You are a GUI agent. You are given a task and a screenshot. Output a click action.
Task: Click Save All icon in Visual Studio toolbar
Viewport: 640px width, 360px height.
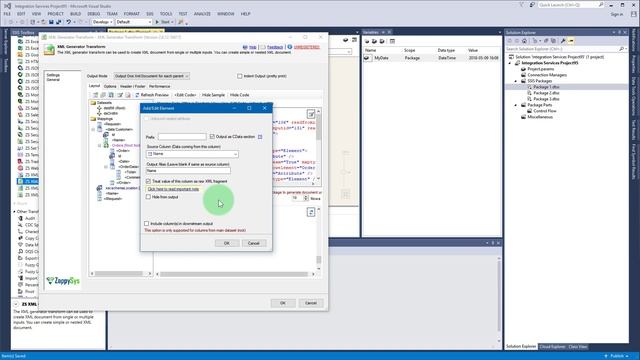point(58,22)
